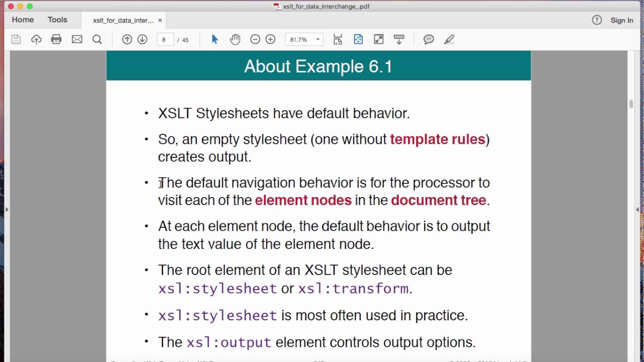Expand the right tools pane arrow
Viewport: 644px width, 362px height.
637,209
